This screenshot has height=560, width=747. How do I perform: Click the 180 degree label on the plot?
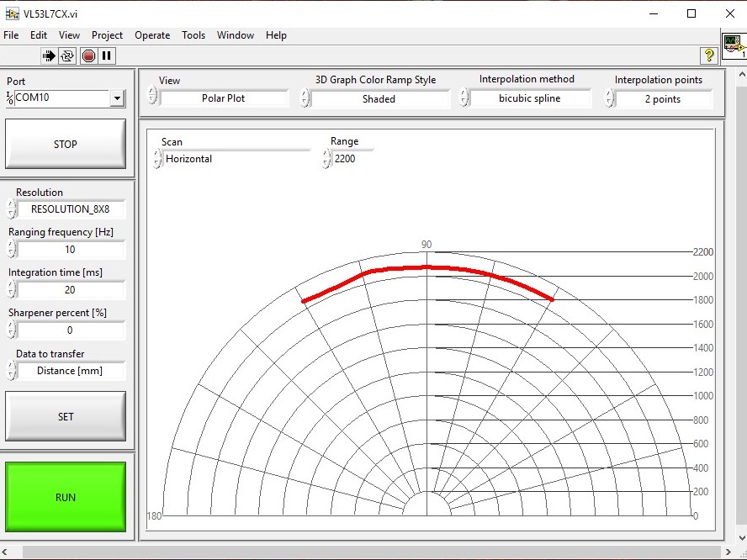pos(154,515)
